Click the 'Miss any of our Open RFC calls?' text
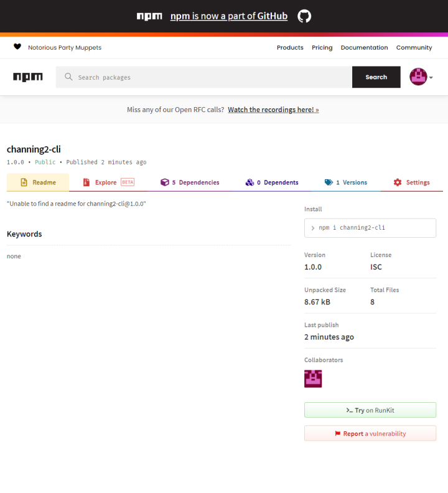The width and height of the screenshot is (448, 493). [175, 110]
